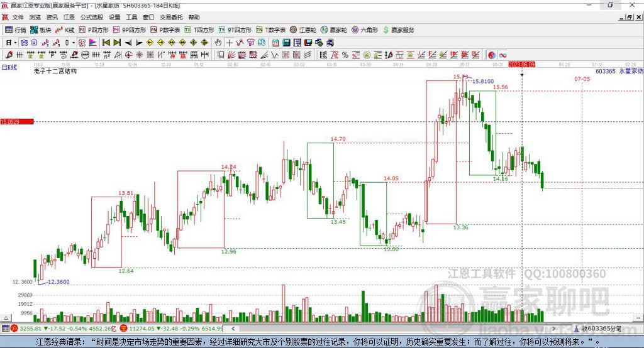Click the 沪 Shanghai index icon
The image size is (644, 348).
tap(14, 329)
